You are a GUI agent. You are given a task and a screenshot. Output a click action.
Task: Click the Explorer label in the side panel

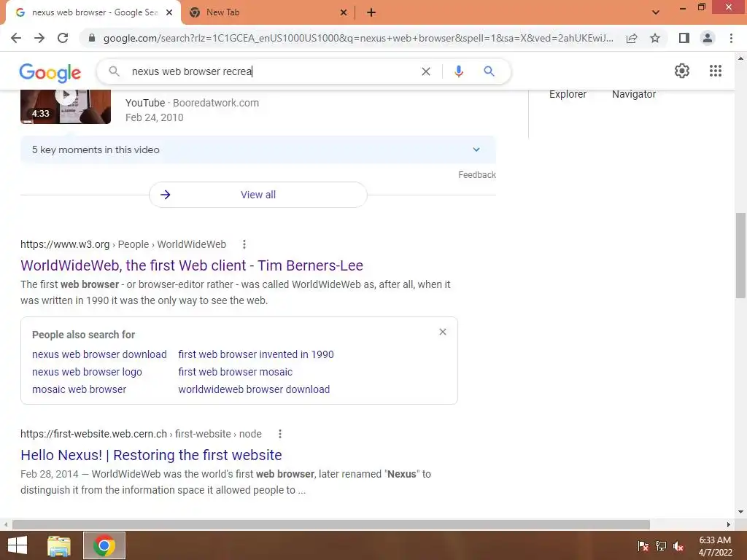(568, 94)
